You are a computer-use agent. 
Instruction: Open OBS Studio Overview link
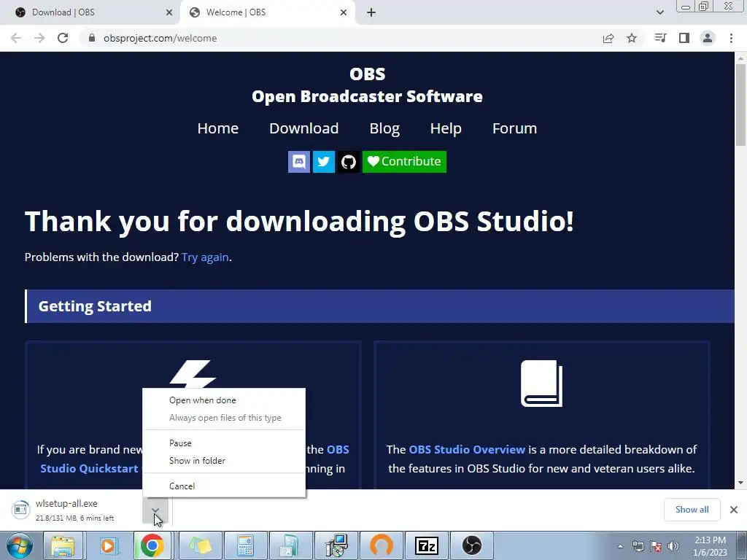coord(467,449)
